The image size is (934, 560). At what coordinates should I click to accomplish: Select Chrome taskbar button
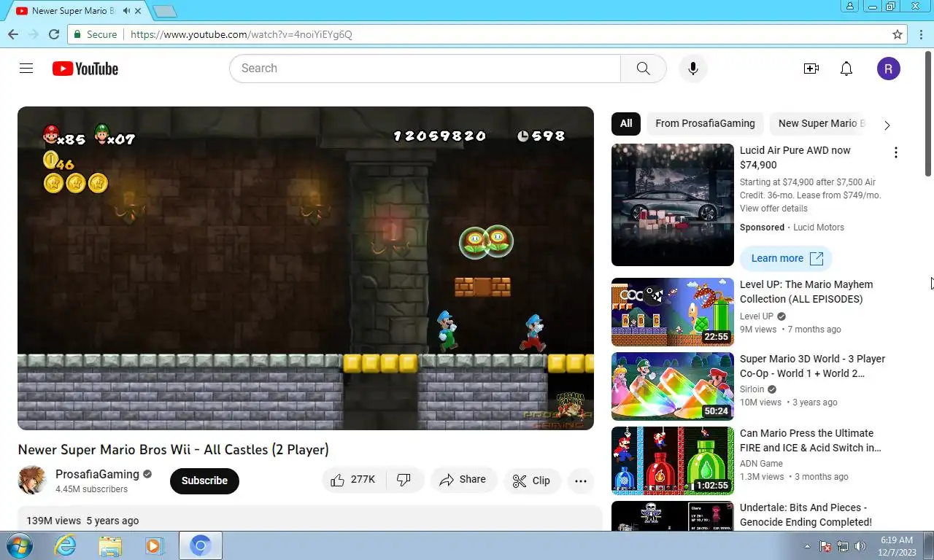[201, 545]
